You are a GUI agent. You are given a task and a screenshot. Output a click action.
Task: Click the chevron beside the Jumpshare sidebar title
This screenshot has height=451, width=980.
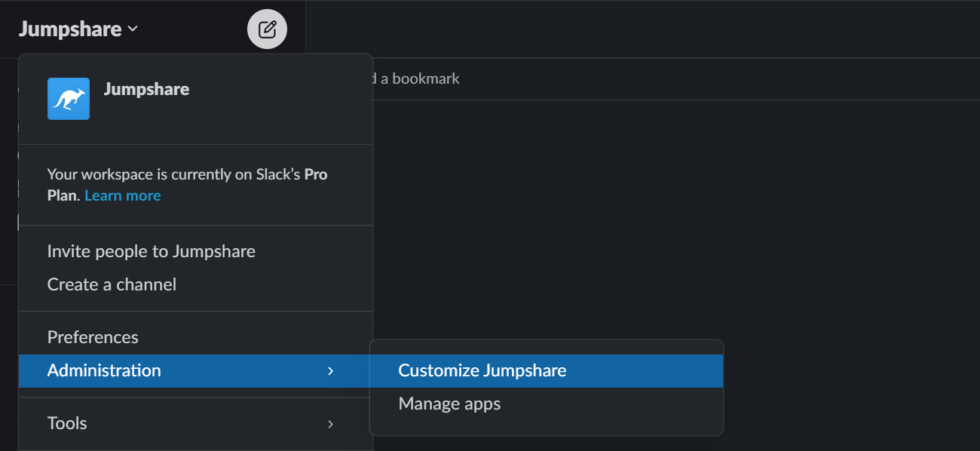coord(133,29)
